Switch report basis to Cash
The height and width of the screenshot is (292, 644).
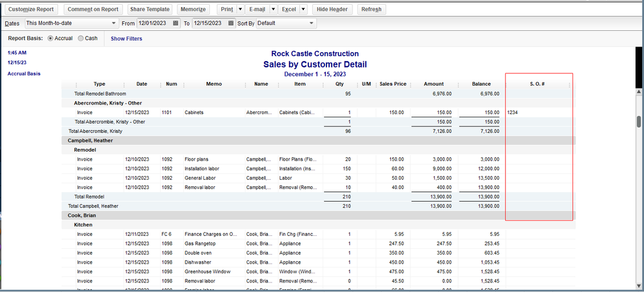point(81,38)
